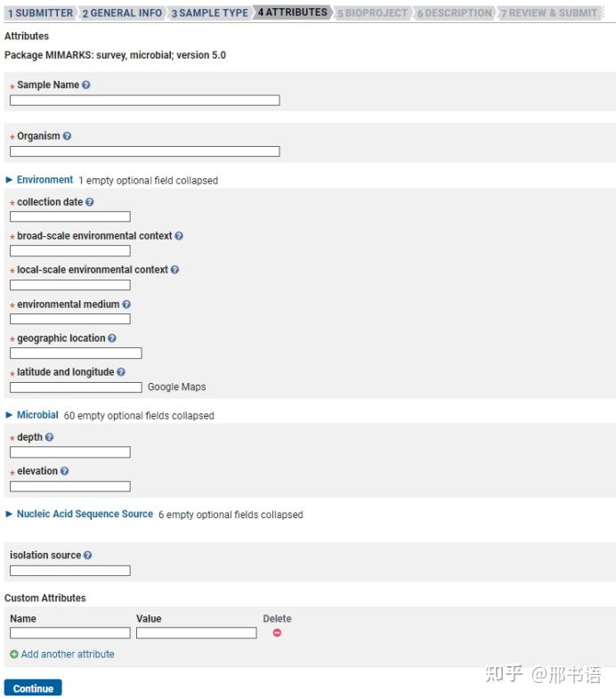Screen dimensions: 616x699
Task: Focus the custom attribute Value field
Action: [x=196, y=633]
